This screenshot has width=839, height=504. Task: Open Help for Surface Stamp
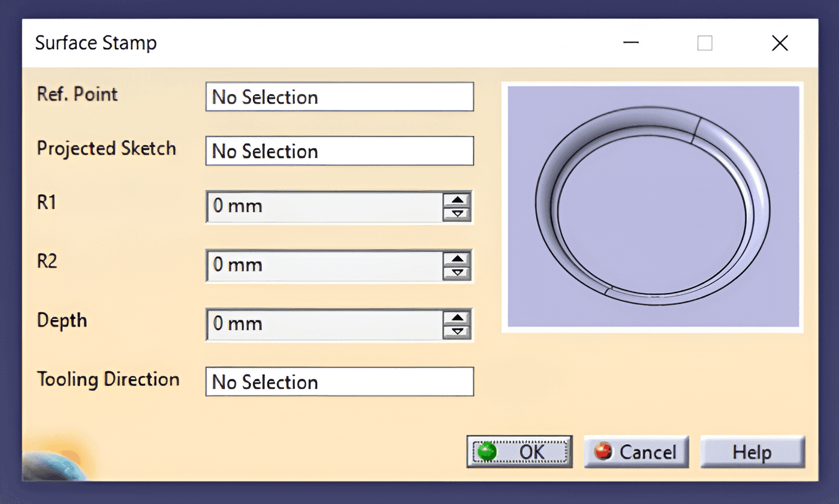tap(752, 451)
